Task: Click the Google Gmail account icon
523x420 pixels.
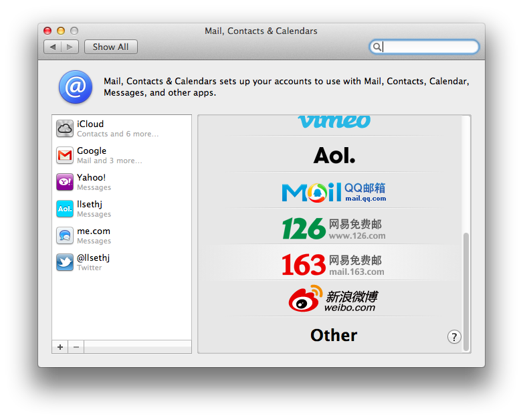Action: pyautogui.click(x=65, y=155)
